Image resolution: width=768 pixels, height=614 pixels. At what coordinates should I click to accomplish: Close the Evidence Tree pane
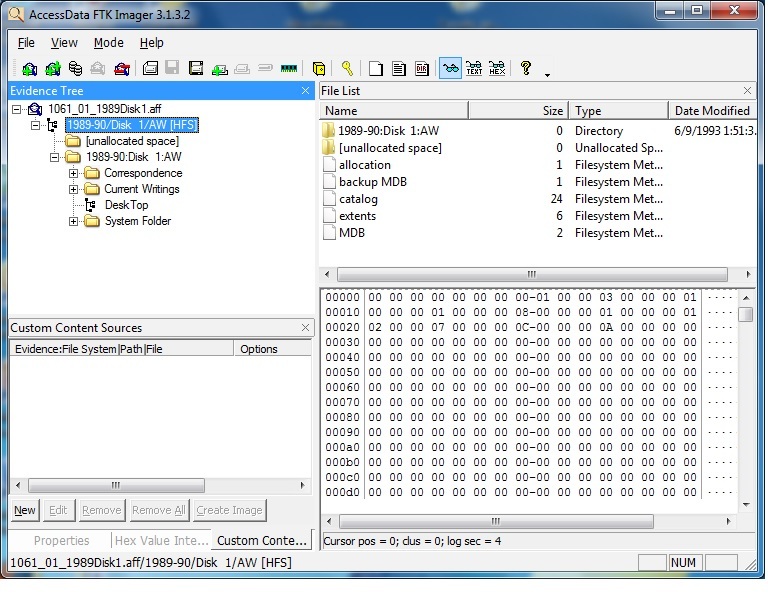pyautogui.click(x=305, y=91)
